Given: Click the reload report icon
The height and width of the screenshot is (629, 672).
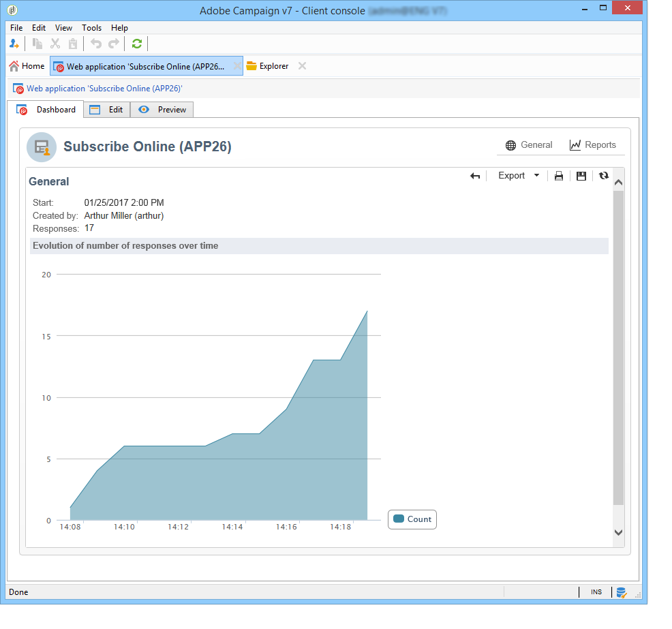Looking at the screenshot, I should [604, 175].
